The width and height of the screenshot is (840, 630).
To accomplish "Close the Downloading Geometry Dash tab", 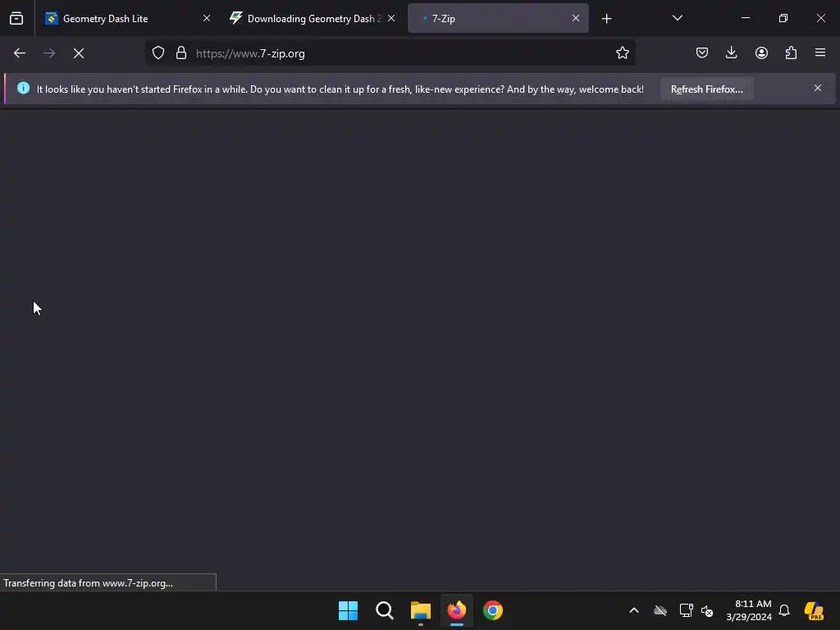I will coord(391,18).
